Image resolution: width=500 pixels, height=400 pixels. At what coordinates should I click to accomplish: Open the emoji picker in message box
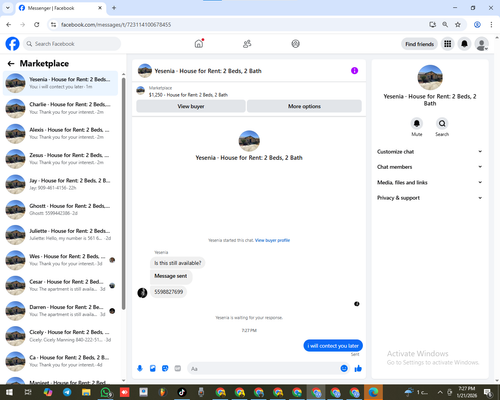[x=344, y=368]
